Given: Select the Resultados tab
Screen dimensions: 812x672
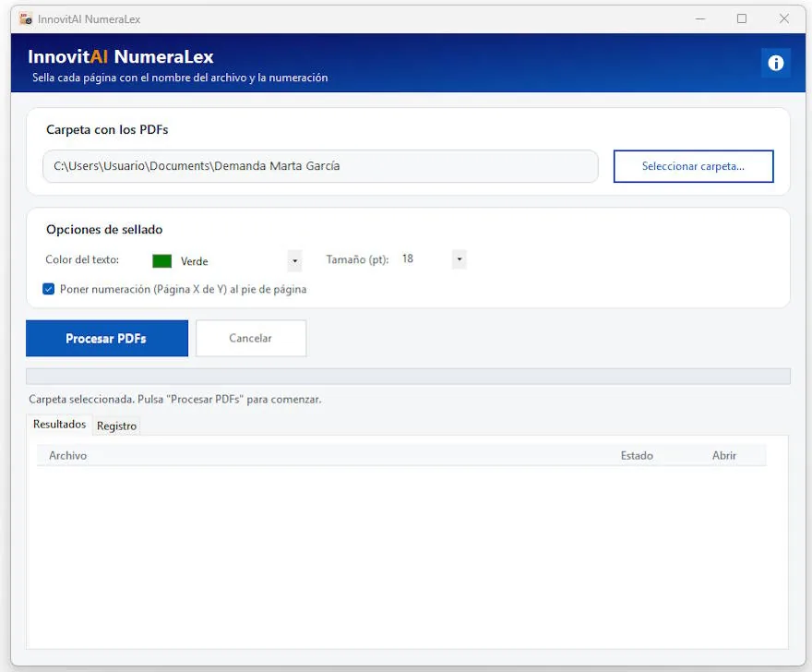Looking at the screenshot, I should (60, 425).
